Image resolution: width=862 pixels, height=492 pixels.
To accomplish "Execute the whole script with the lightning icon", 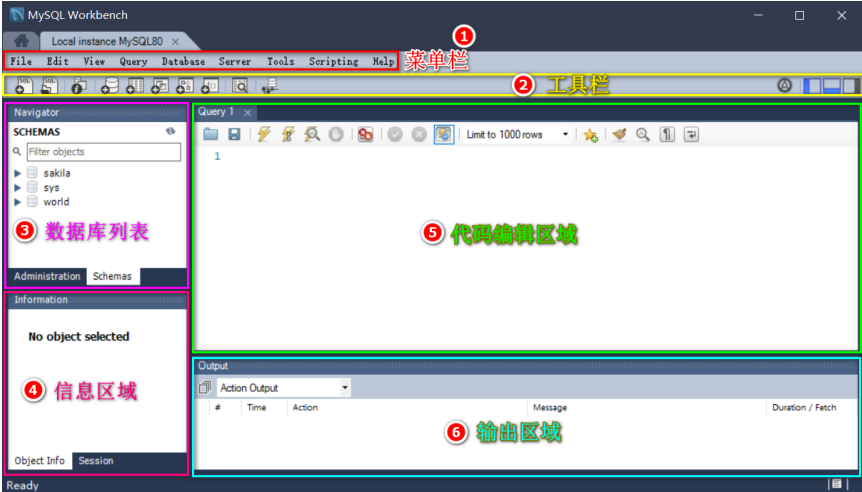I will [264, 134].
